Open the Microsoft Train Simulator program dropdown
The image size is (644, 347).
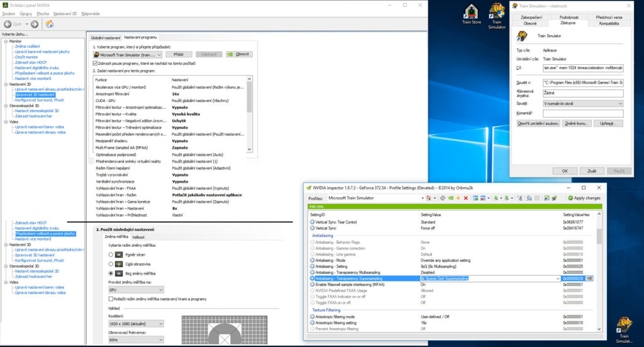pyautogui.click(x=128, y=55)
